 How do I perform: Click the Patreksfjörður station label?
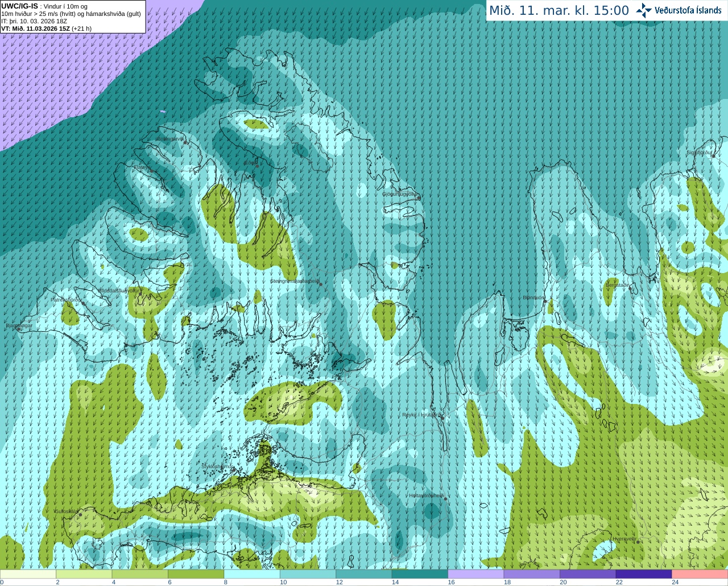pyautogui.click(x=66, y=299)
